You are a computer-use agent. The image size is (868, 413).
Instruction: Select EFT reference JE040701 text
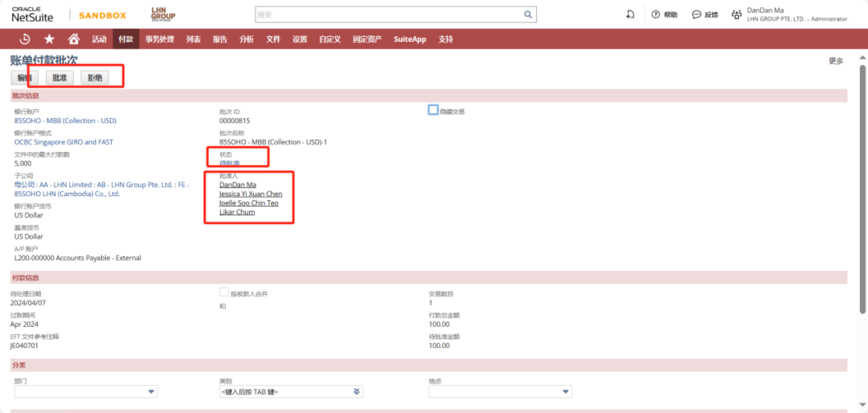[26, 345]
